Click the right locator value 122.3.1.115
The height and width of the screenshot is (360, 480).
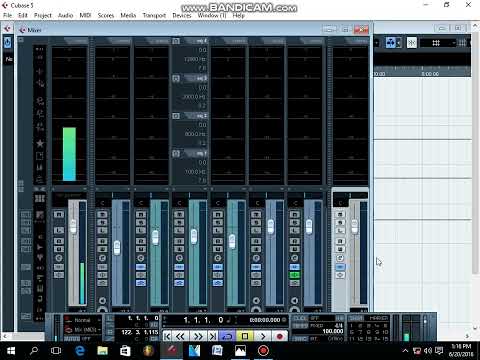point(140,332)
